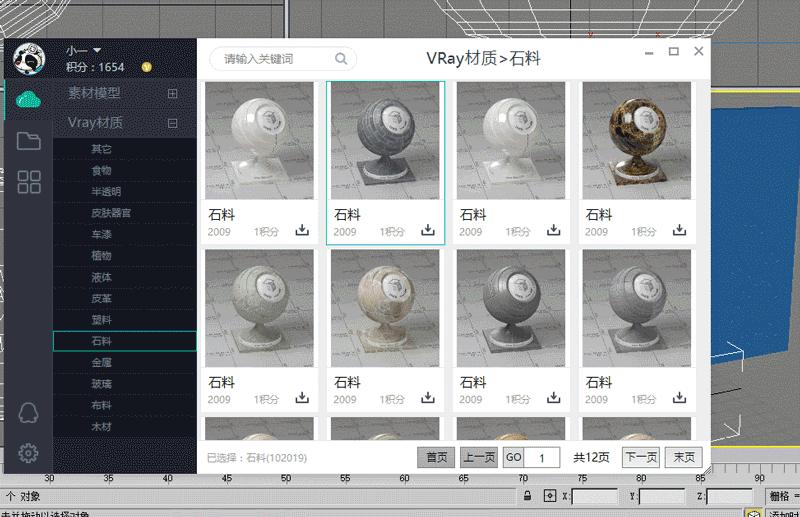
Task: Click the 共12页 page count text
Action: (x=591, y=457)
